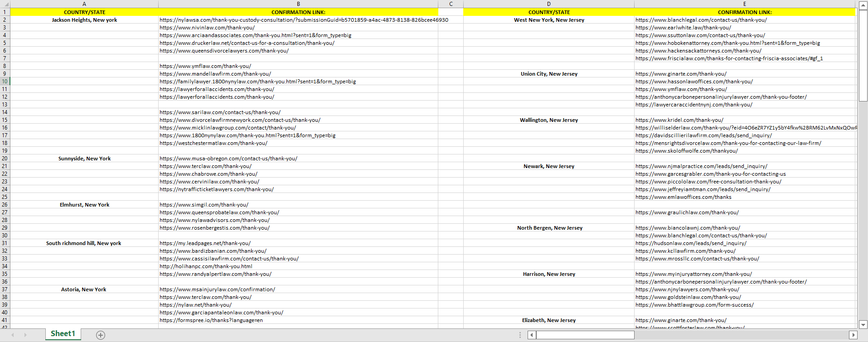Image resolution: width=868 pixels, height=342 pixels.
Task: Select the queensdivorcelawyers.com link cell
Action: [298, 51]
